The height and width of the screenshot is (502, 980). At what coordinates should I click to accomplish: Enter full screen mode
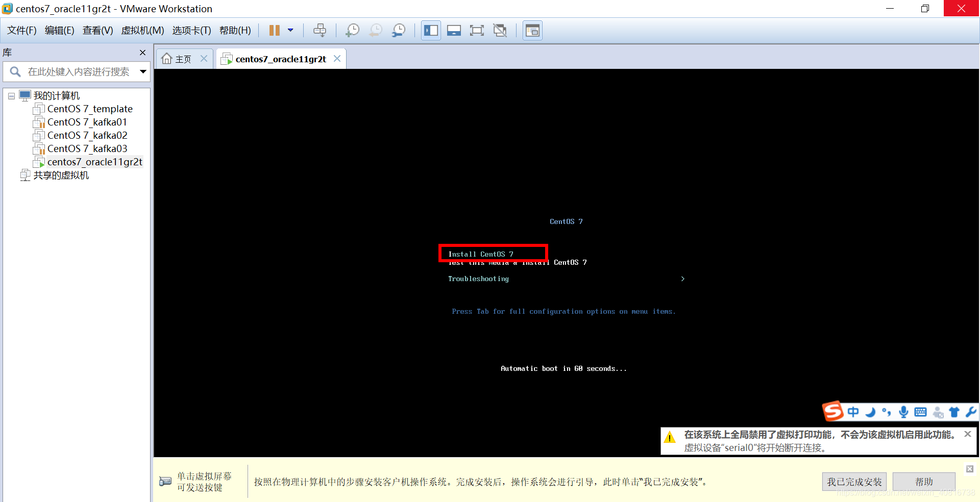point(477,31)
